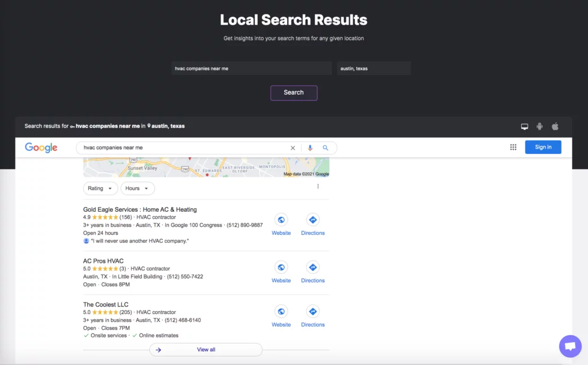Select the Apple device icon
The height and width of the screenshot is (365, 588).
[555, 126]
